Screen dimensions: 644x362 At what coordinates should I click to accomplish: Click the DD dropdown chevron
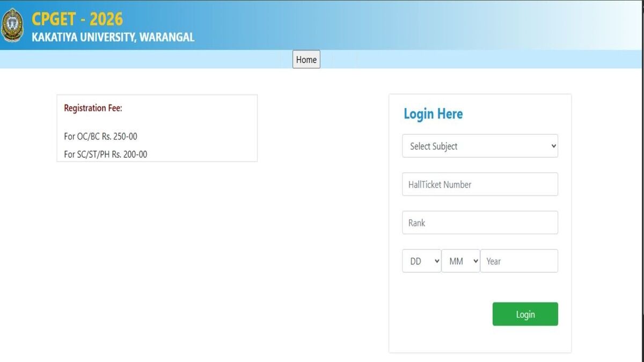pyautogui.click(x=437, y=261)
